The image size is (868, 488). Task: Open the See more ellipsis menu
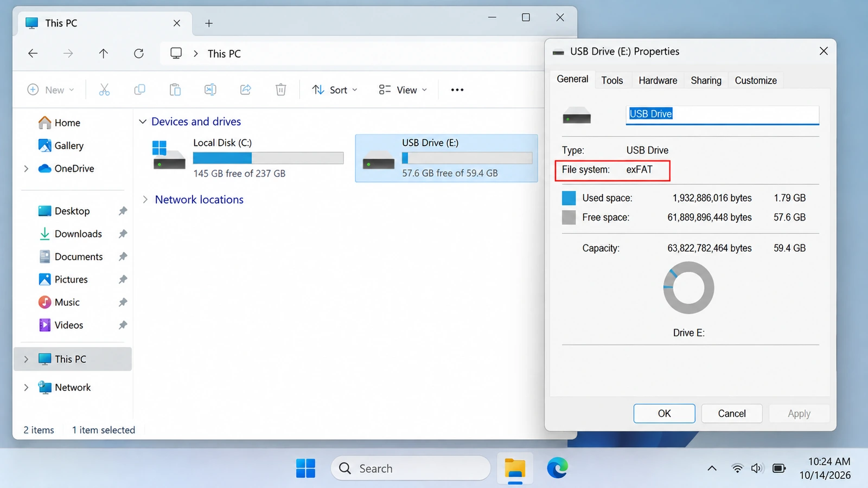[457, 90]
